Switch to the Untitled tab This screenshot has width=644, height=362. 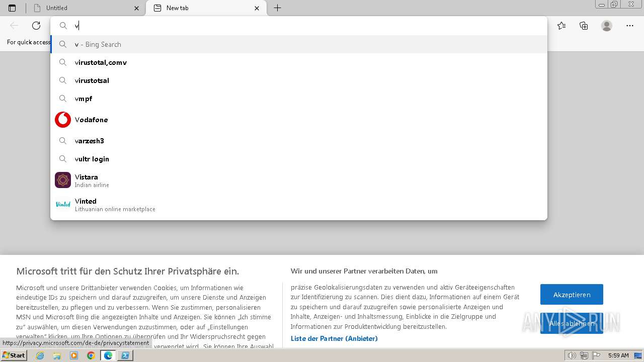click(86, 8)
